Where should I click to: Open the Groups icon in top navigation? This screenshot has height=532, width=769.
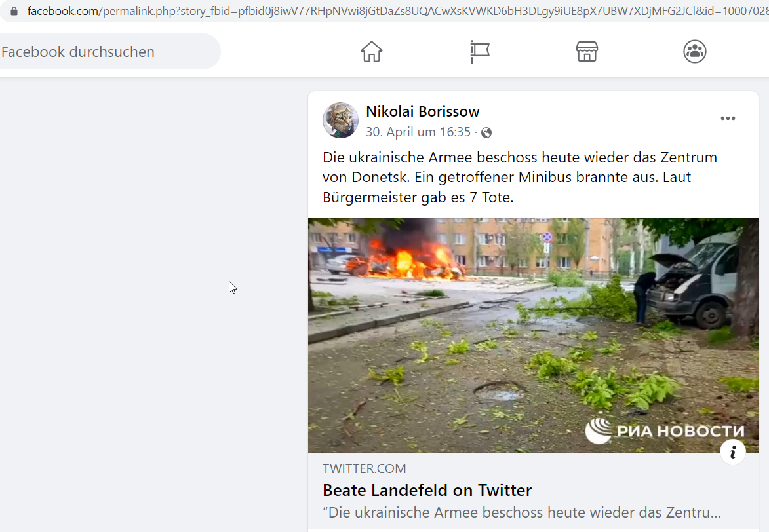point(695,52)
